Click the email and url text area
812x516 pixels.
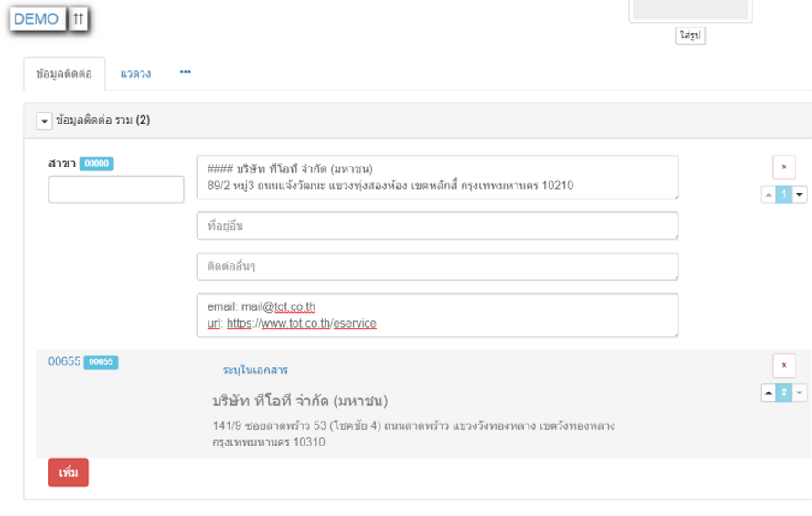click(x=437, y=315)
